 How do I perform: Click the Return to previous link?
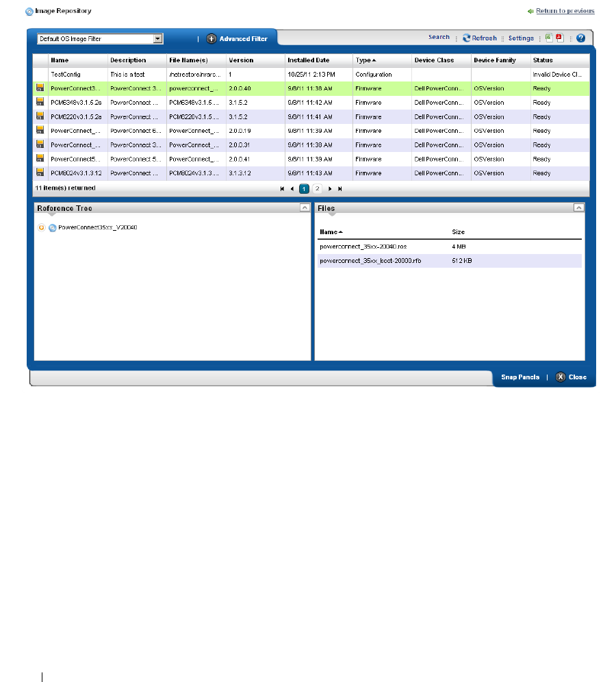pyautogui.click(x=565, y=11)
